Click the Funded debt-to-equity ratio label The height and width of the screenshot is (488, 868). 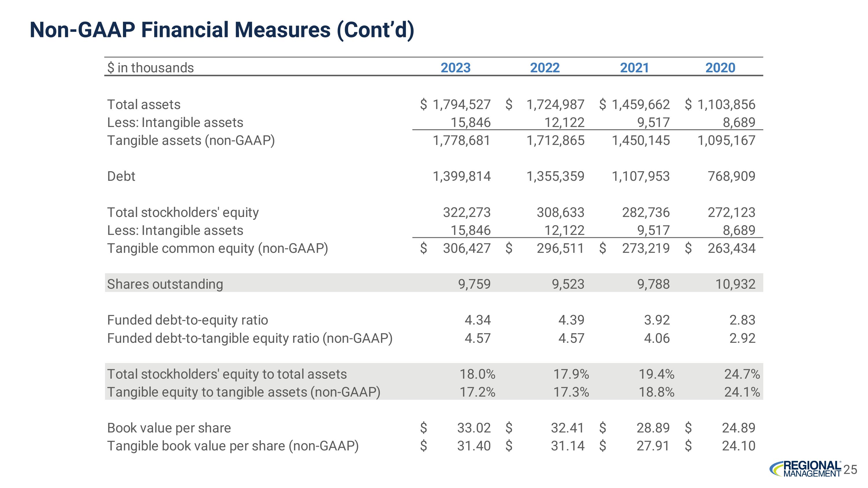[187, 320]
